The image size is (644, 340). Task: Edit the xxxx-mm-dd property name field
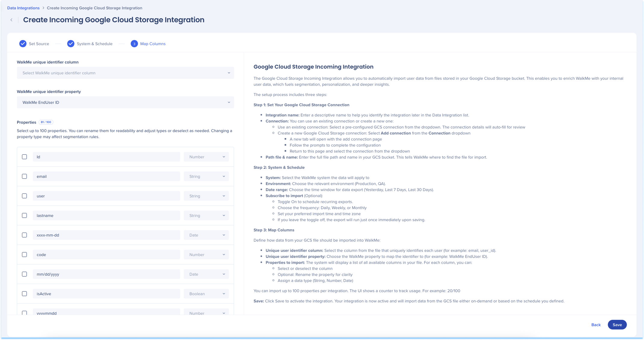106,235
